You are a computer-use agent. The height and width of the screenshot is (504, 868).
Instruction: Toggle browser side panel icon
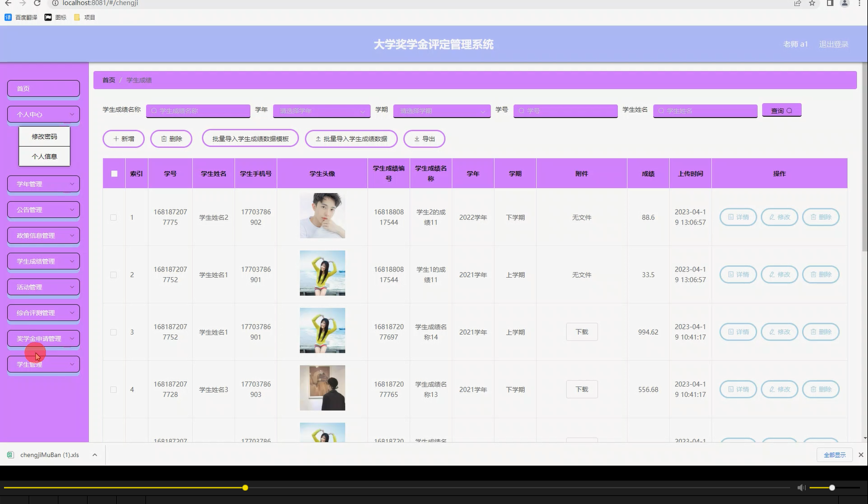(830, 3)
